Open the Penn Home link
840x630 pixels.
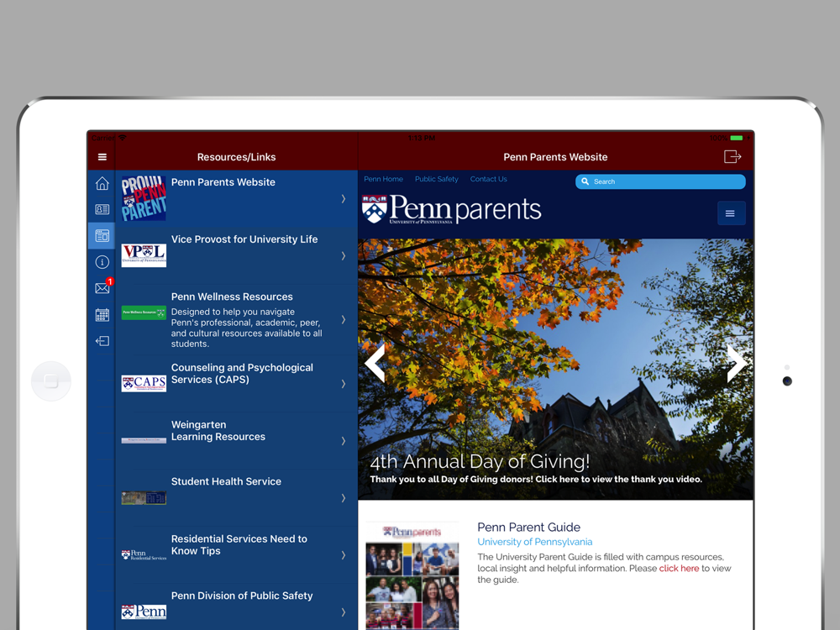pyautogui.click(x=384, y=179)
